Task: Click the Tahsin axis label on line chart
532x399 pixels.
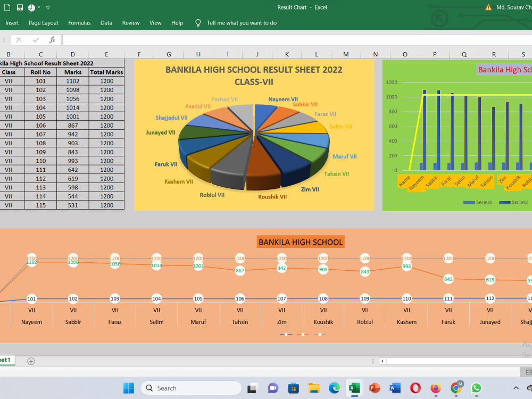Action: 240,322
